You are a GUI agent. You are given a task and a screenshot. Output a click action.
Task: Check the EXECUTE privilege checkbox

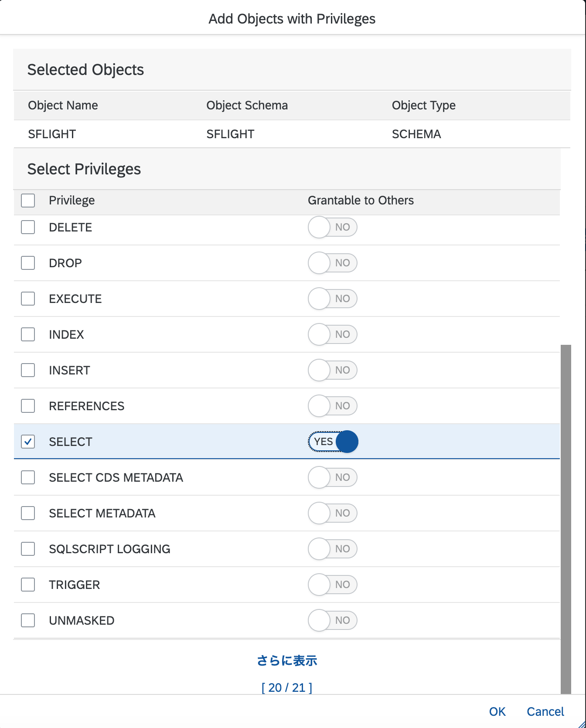click(x=28, y=299)
